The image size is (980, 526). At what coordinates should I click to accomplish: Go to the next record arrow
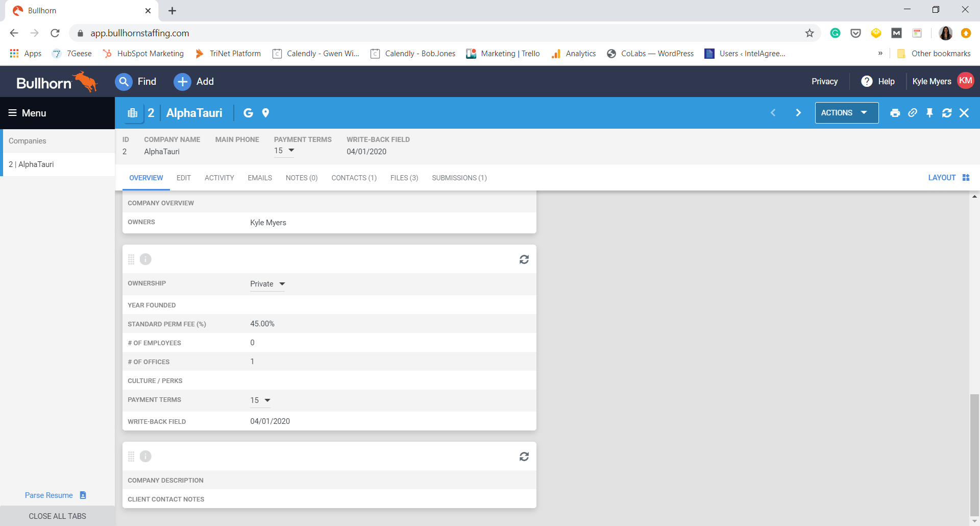798,113
